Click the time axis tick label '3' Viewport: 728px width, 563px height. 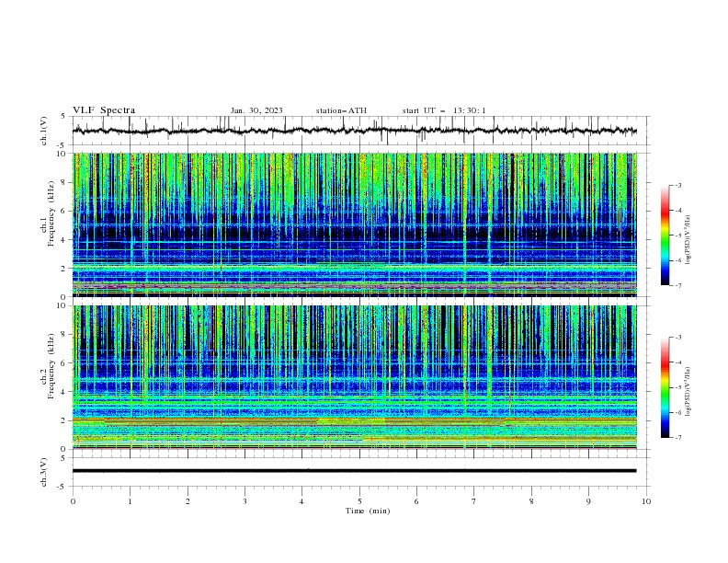245,501
